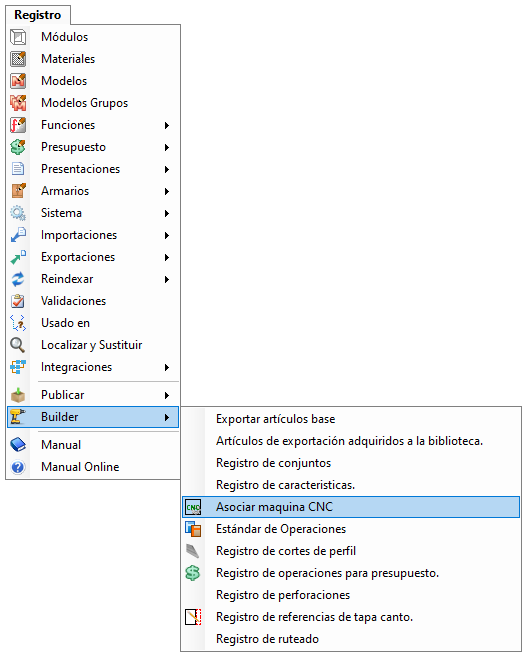Click the Presentaciones document icon
Viewport: 528px width, 659px height.
coord(18,169)
